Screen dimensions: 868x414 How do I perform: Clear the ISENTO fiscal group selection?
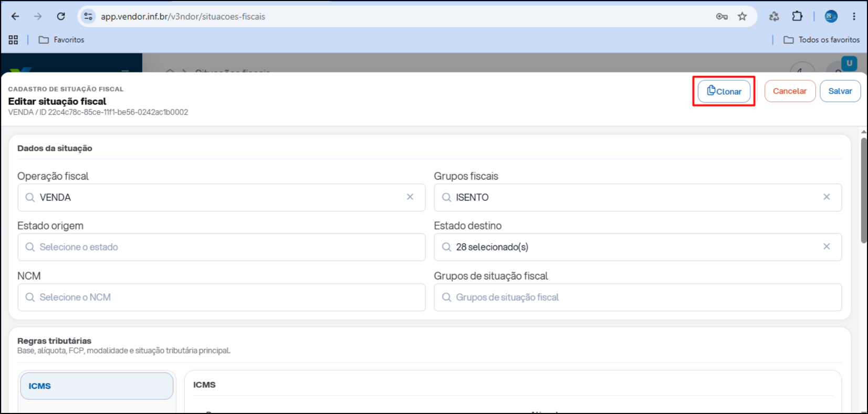tap(827, 197)
